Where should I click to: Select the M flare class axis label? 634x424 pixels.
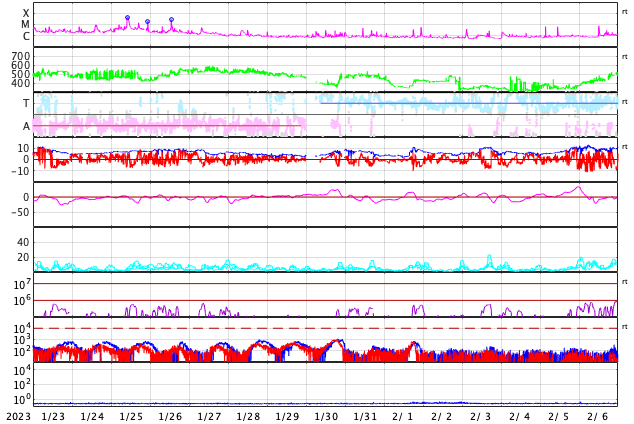26,25
